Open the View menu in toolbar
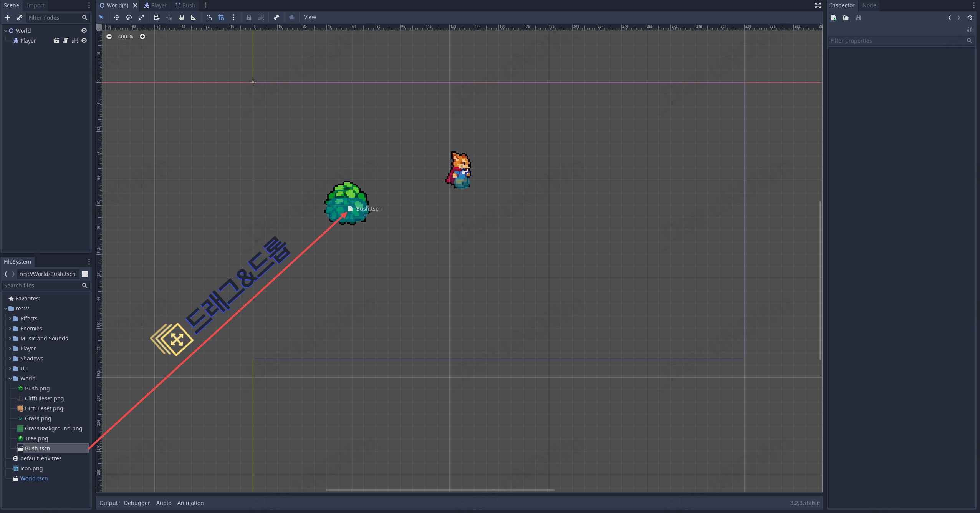This screenshot has height=513, width=980. (x=310, y=17)
